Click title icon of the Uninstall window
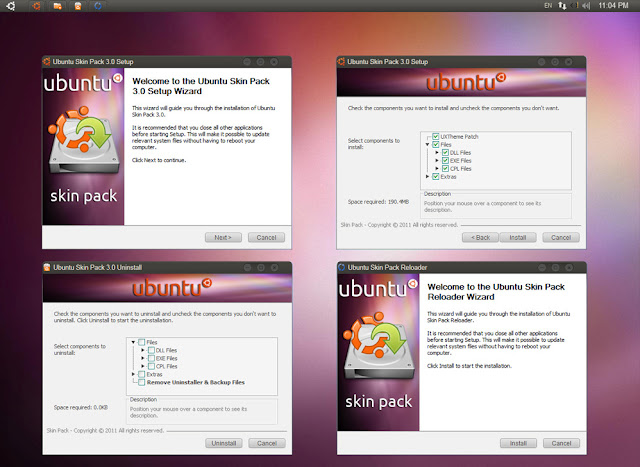 (47, 267)
